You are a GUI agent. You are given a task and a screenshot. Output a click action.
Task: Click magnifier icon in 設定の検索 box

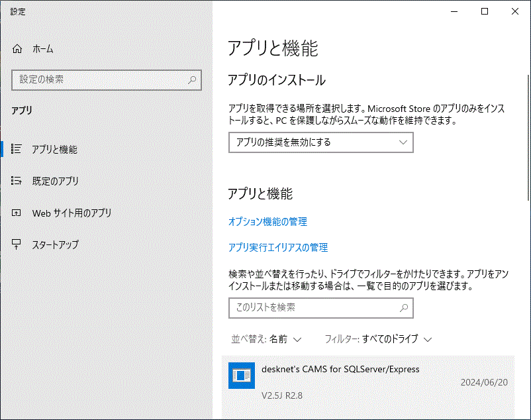tap(192, 80)
